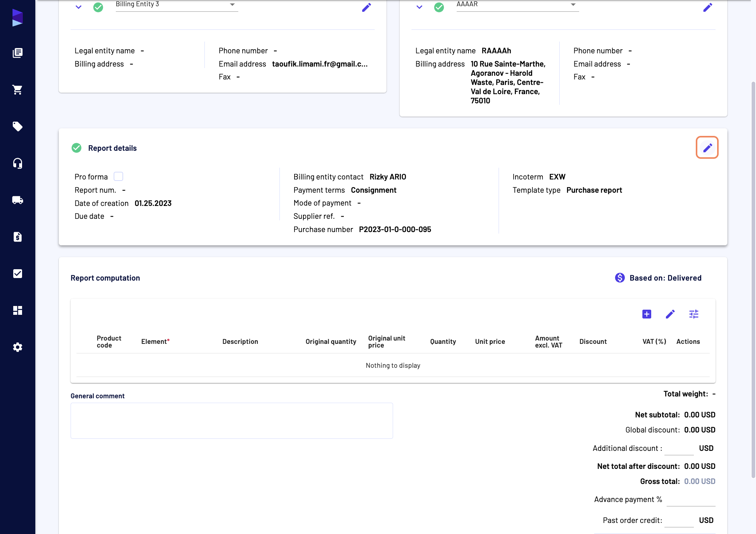
Task: Click the app logo in the sidebar
Action: (x=17, y=18)
